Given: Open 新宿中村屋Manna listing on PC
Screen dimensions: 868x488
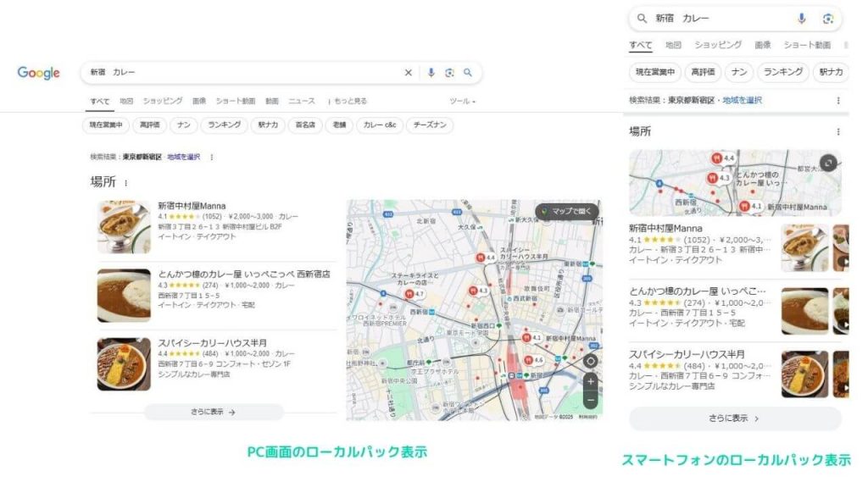Looking at the screenshot, I should [x=192, y=206].
